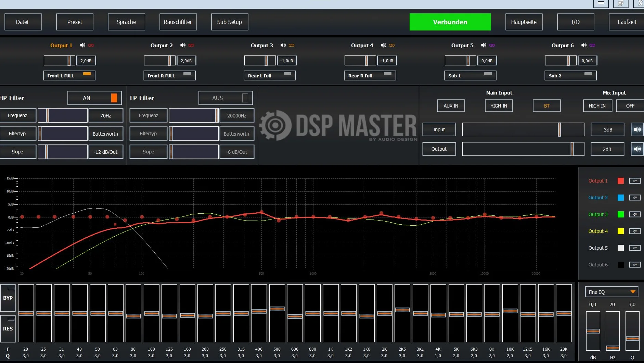Set Mix Input to OFF
Image resolution: width=644 pixels, height=363 pixels.
click(x=630, y=106)
